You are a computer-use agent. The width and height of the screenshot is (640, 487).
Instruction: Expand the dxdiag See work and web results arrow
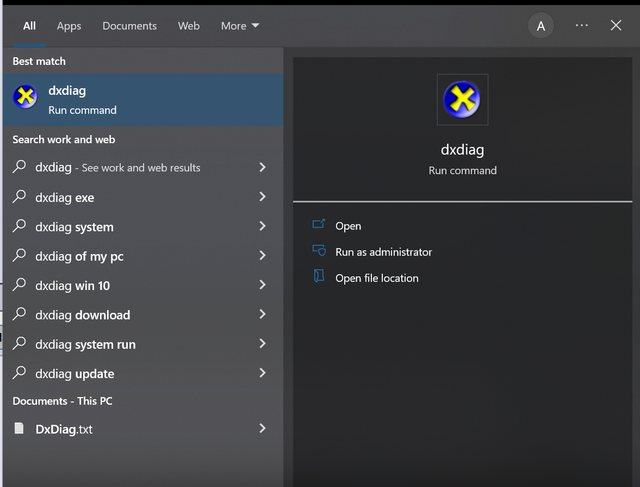click(262, 167)
